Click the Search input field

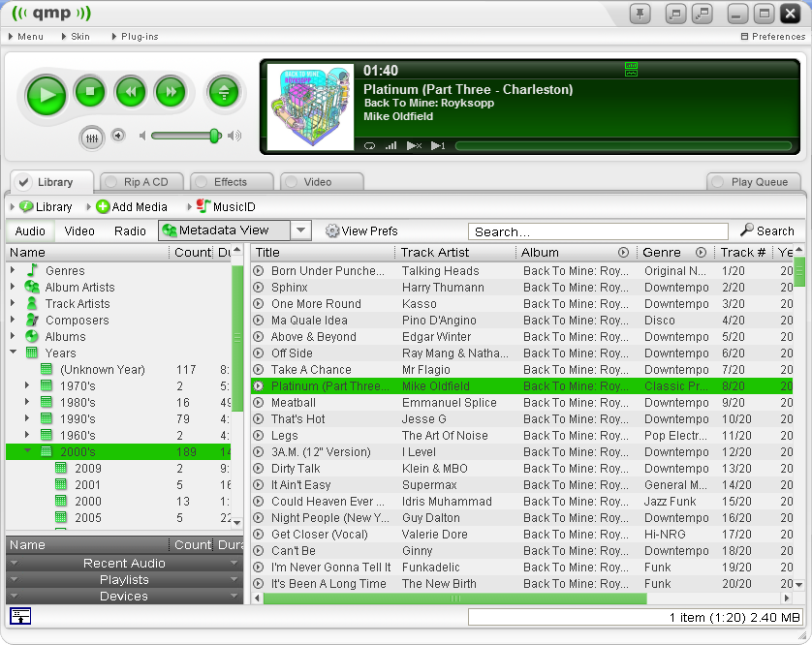coord(598,231)
